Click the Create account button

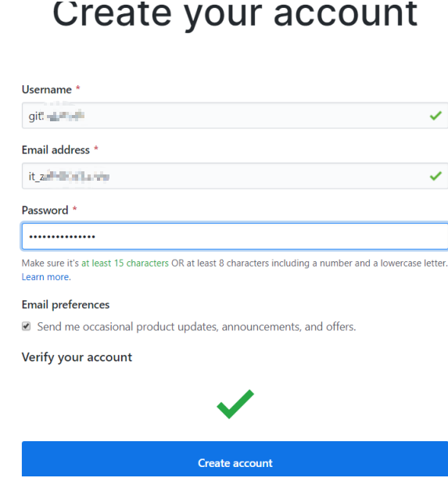tap(235, 458)
